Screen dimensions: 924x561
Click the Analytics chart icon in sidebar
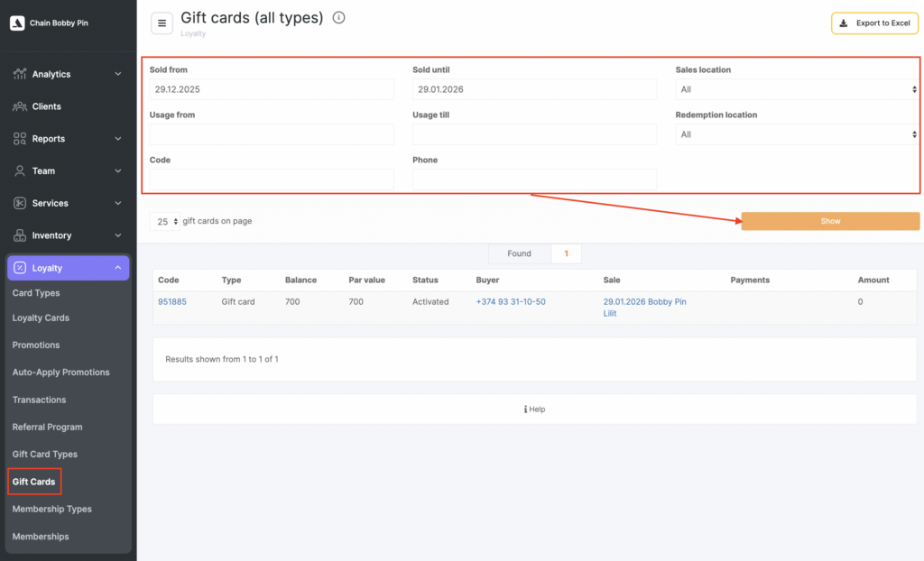click(x=20, y=74)
